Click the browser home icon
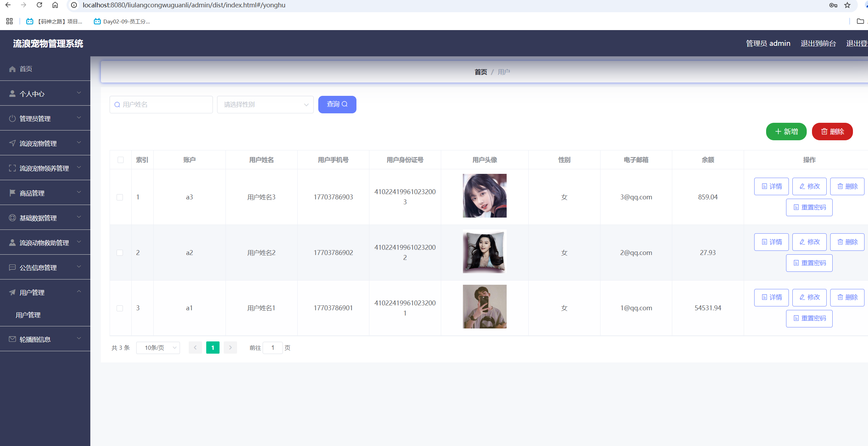This screenshot has height=446, width=868. click(x=55, y=5)
